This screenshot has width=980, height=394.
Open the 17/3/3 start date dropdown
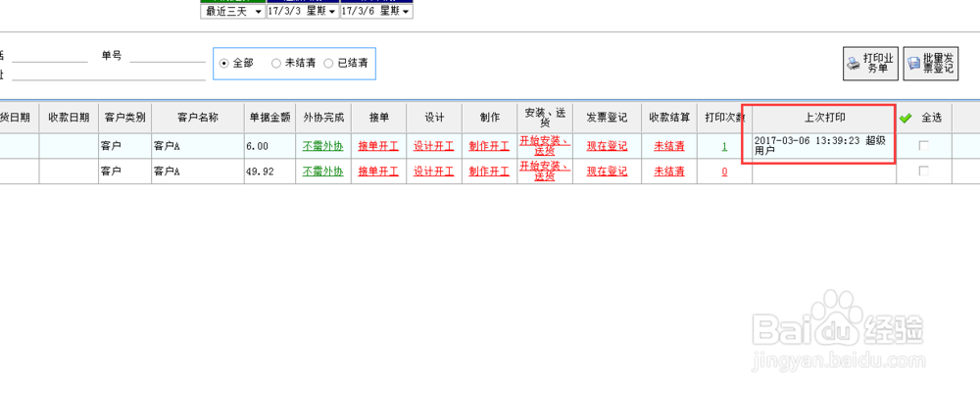[303, 11]
